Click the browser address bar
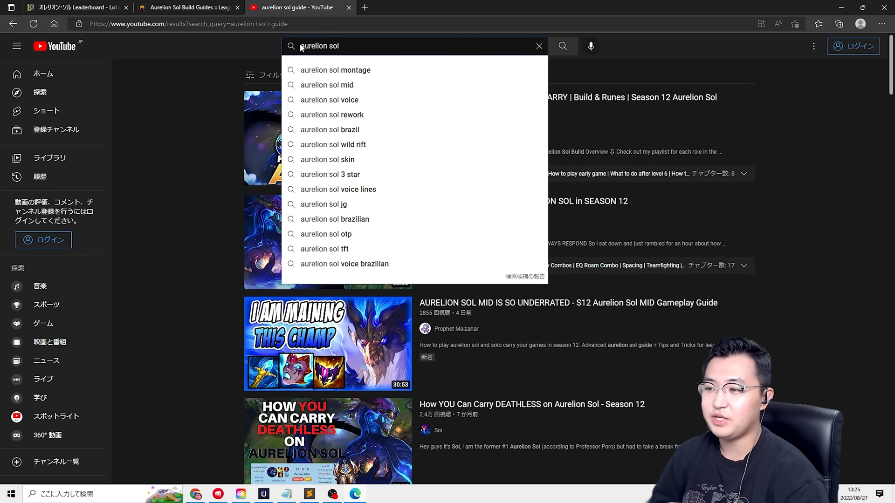The height and width of the screenshot is (503, 895). pos(411,24)
